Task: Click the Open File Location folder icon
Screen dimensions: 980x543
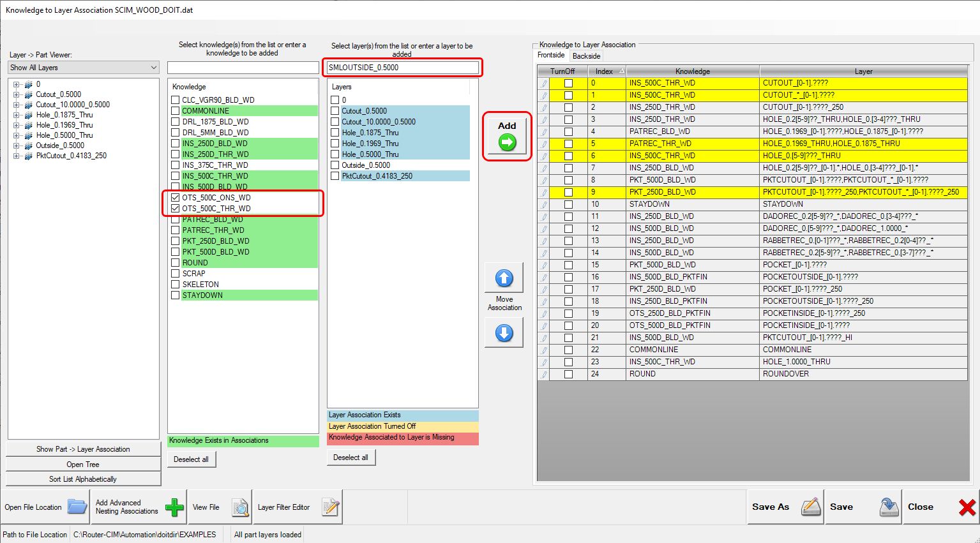Action: (x=77, y=507)
